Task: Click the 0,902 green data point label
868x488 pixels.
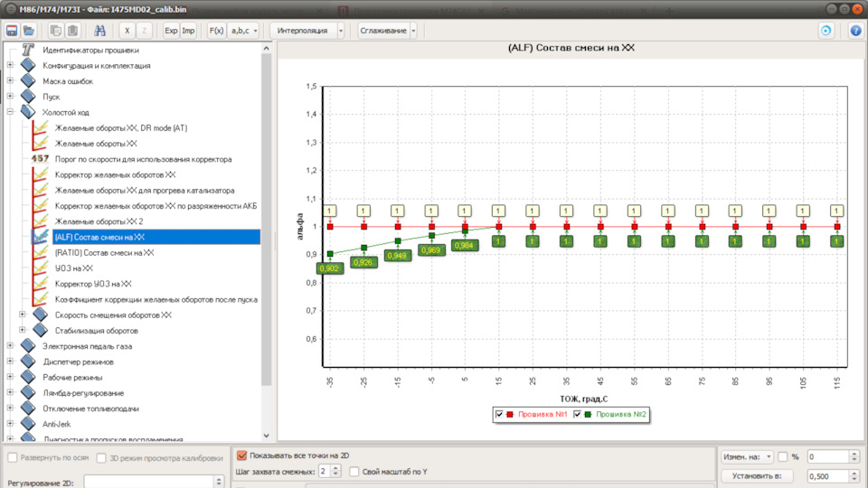Action: pyautogui.click(x=329, y=268)
